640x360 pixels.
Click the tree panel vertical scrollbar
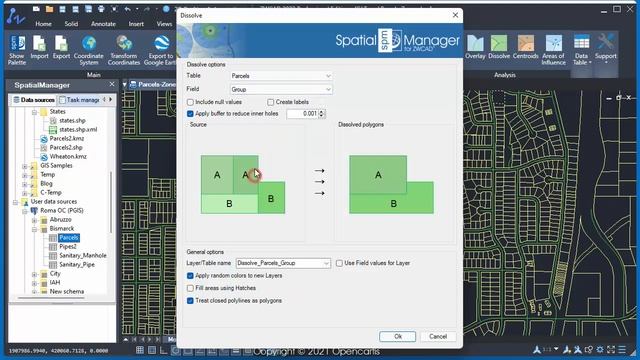pyautogui.click(x=111, y=202)
